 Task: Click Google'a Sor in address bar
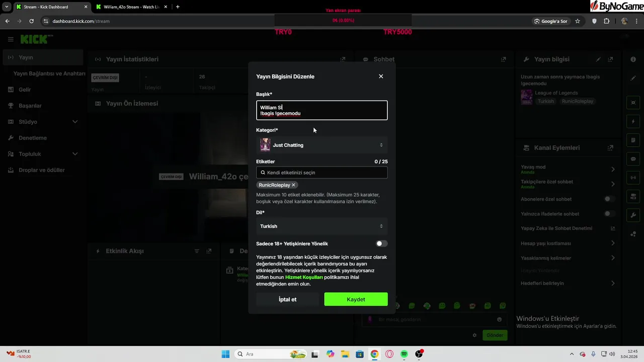coord(551,21)
